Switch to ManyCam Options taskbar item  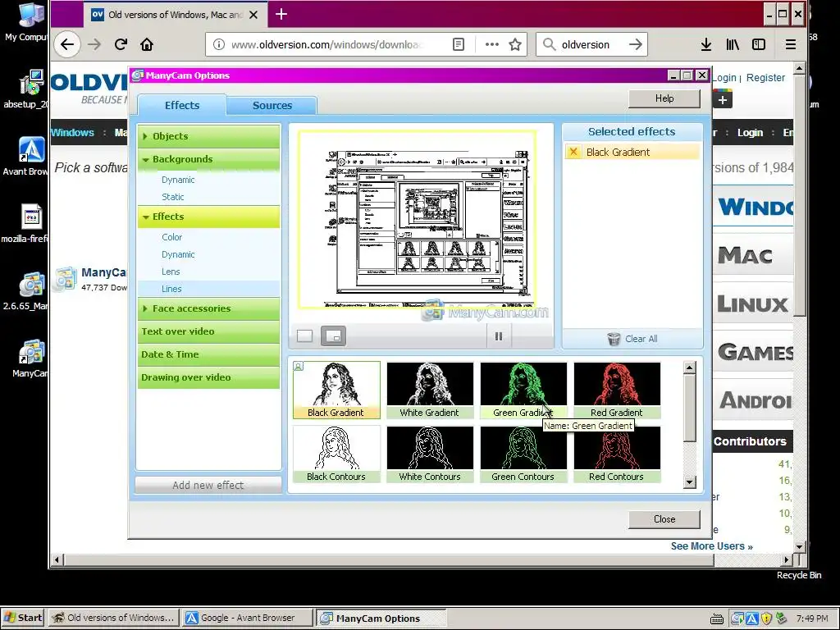(381, 619)
